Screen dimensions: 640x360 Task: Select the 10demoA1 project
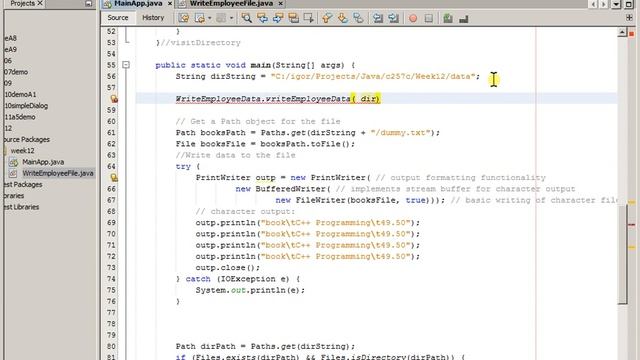20,94
